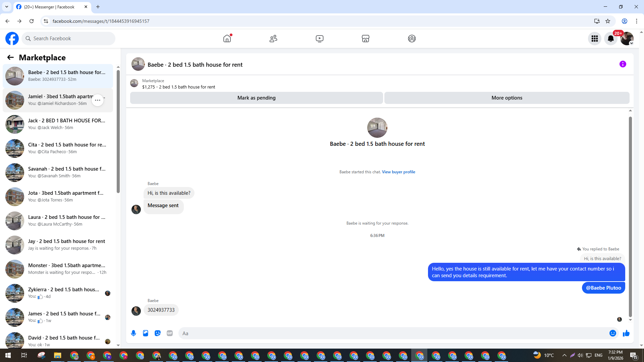The image size is (644, 362).
Task: Toggle conversation information panel icon
Action: pos(623,64)
